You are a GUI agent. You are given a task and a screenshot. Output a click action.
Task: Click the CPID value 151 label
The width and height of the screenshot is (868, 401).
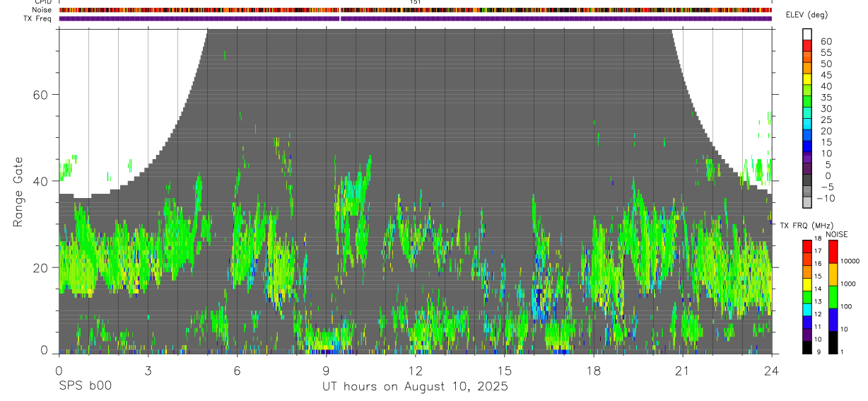416,2
